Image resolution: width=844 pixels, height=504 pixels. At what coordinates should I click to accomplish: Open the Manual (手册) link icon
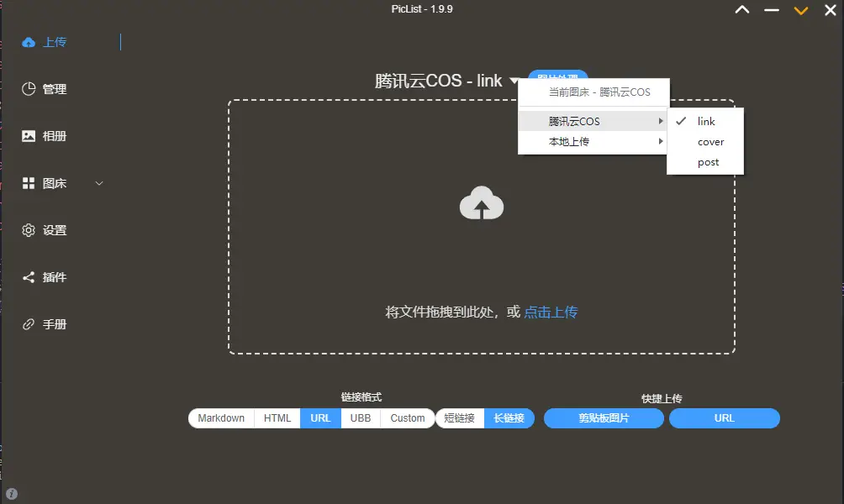click(x=29, y=324)
